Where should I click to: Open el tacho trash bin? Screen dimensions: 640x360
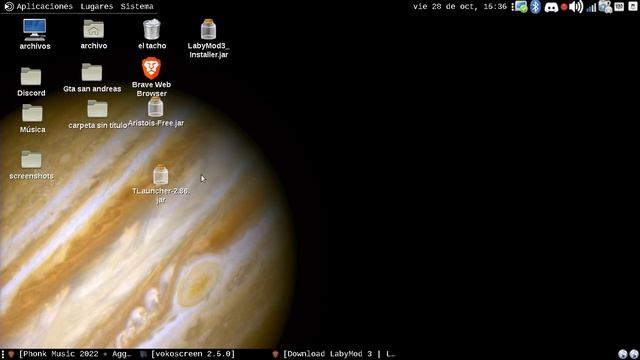152,29
